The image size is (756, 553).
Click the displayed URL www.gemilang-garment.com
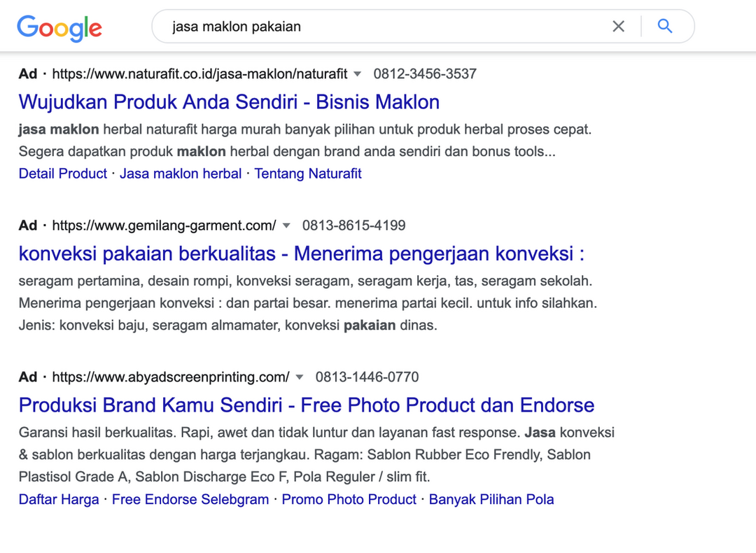[x=162, y=225]
